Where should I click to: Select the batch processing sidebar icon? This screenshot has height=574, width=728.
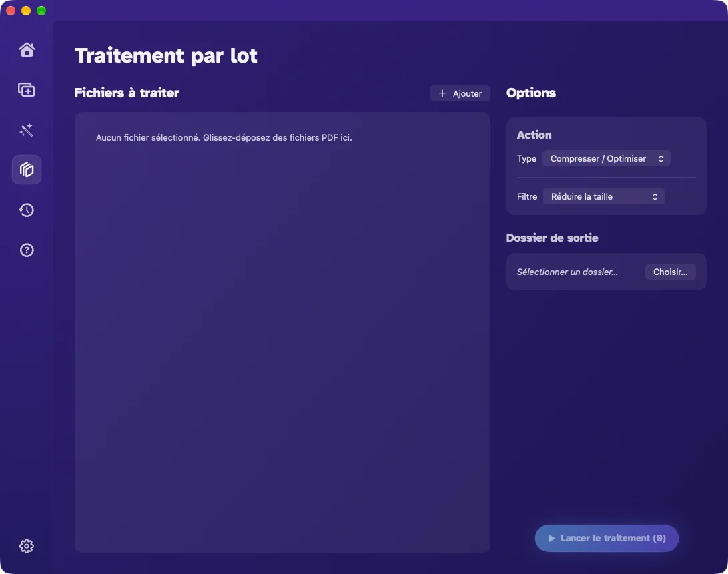point(27,170)
